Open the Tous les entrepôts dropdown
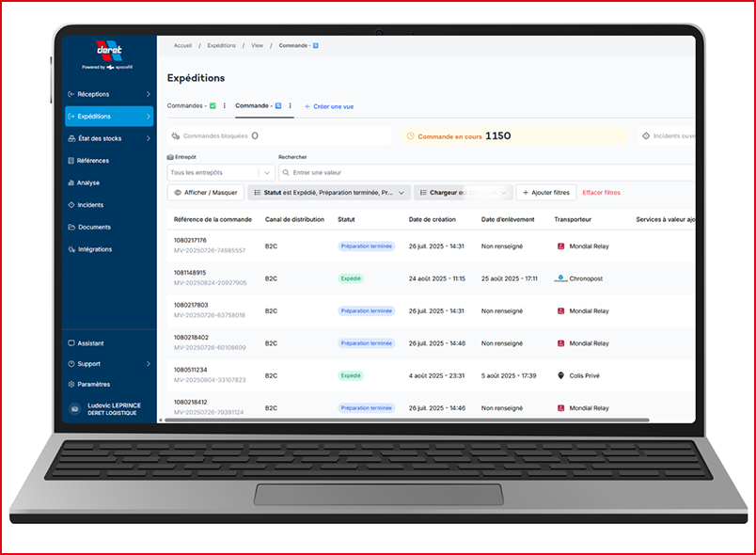Screen dimensions: 756x555 pos(221,172)
